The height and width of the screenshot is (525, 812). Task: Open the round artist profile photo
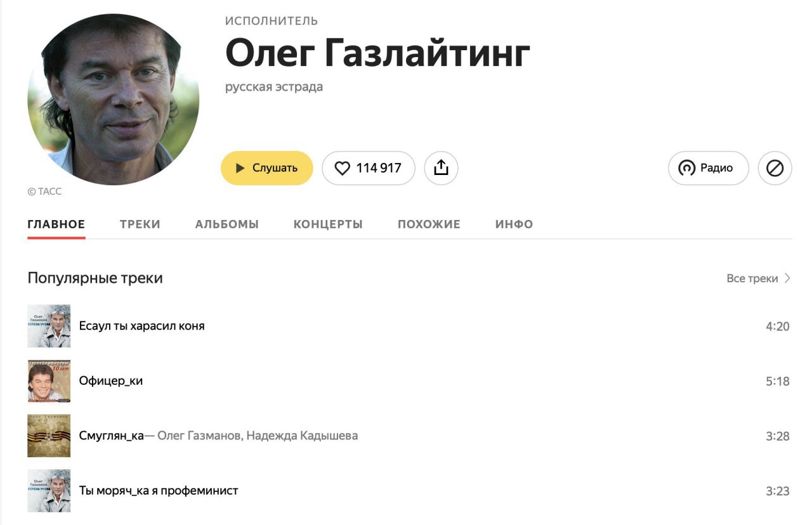114,100
